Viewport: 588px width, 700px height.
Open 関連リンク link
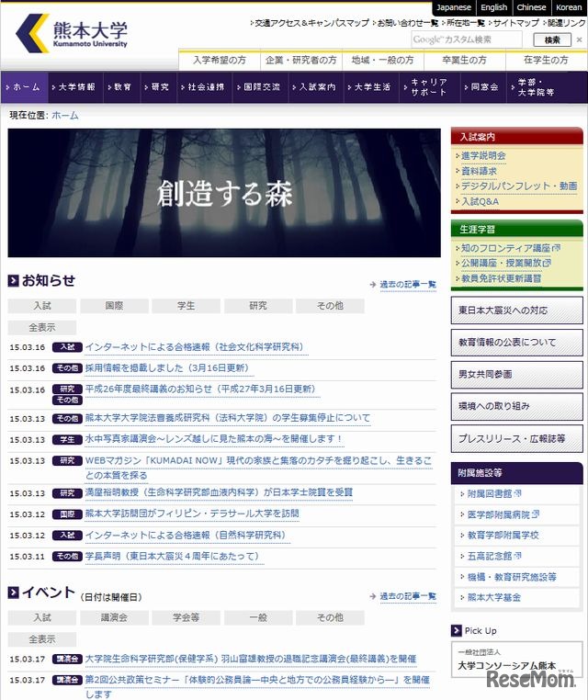566,23
